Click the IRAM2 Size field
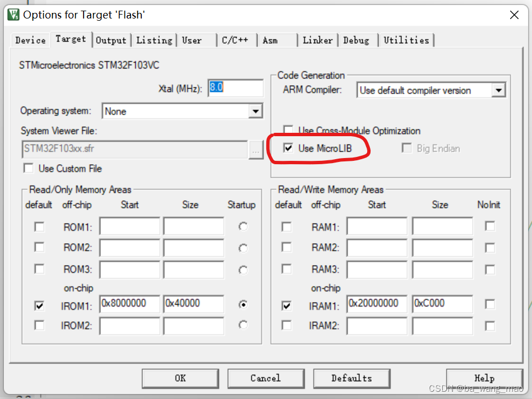 tap(442, 326)
